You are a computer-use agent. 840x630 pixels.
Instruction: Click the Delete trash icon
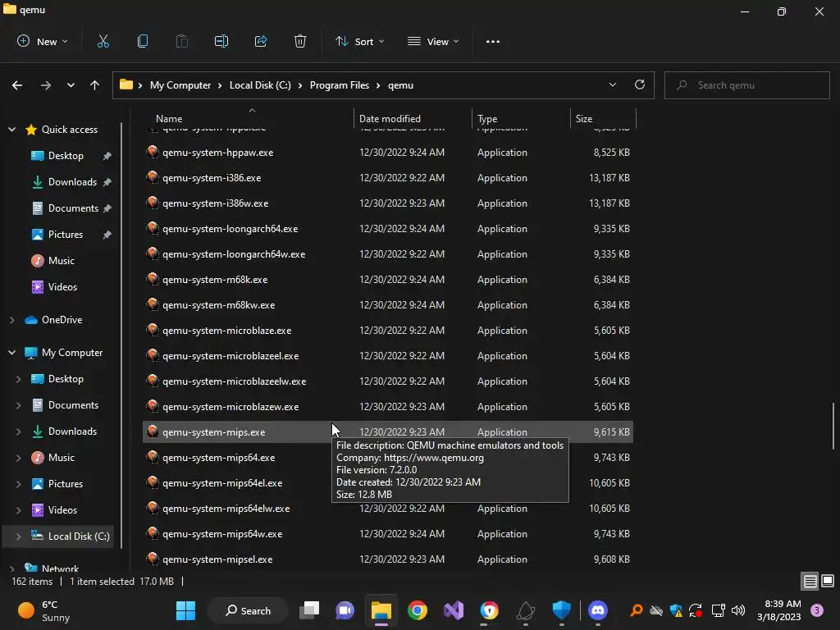300,41
